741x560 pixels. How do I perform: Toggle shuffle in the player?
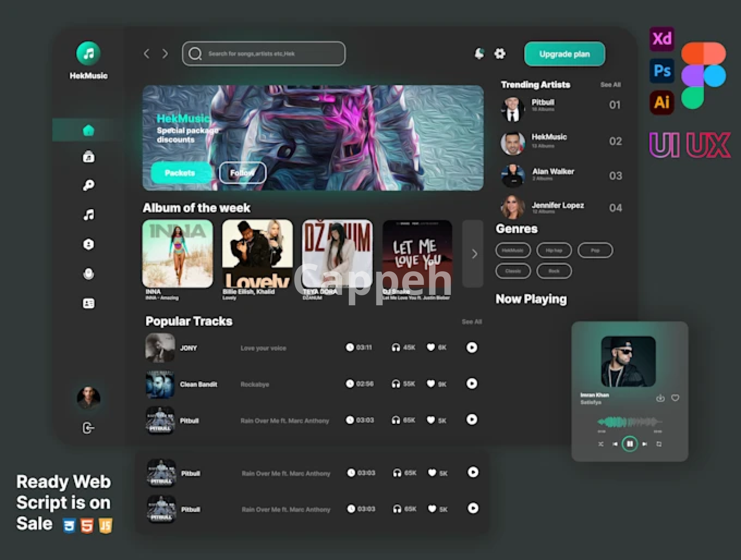point(601,444)
